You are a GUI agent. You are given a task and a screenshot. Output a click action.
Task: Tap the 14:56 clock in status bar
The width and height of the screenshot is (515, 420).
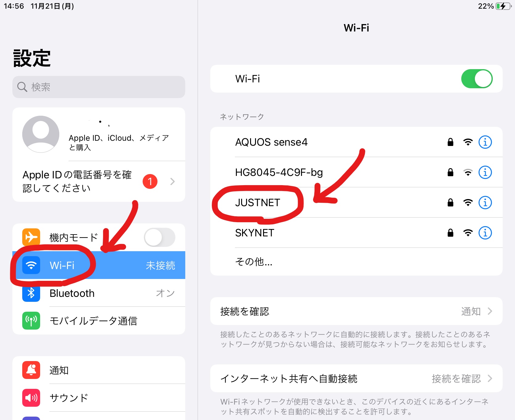14,6
